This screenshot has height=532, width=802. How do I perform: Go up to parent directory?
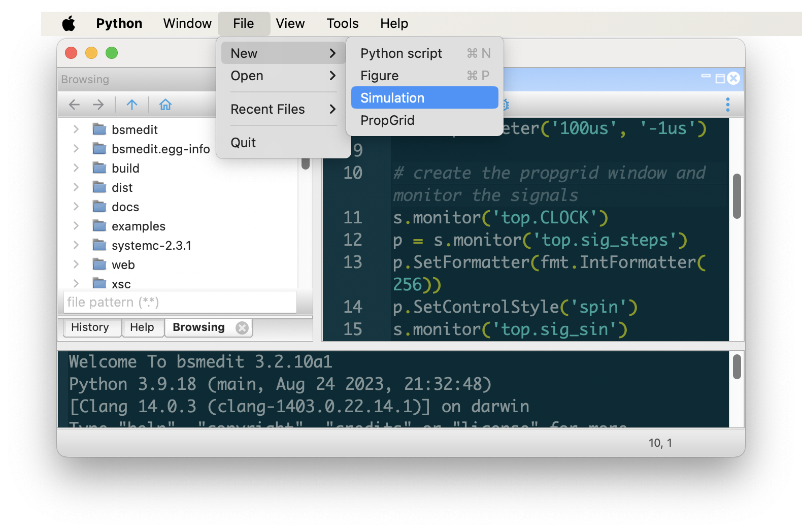tap(132, 105)
